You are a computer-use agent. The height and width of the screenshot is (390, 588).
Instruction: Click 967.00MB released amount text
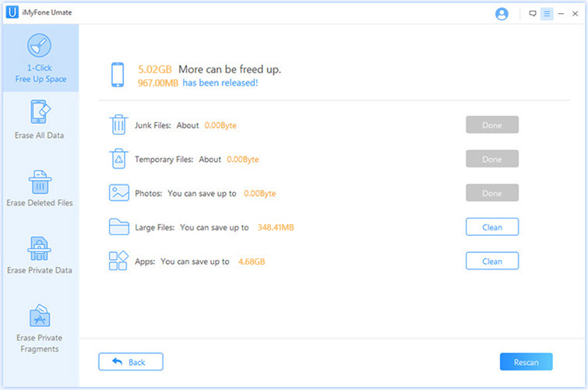click(x=158, y=83)
